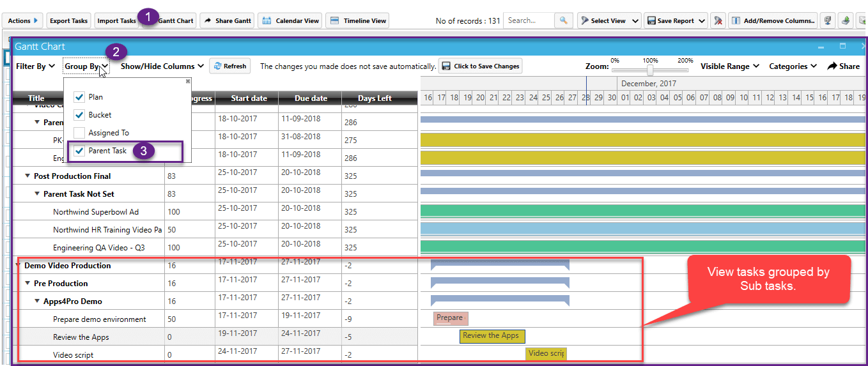Image resolution: width=868 pixels, height=366 pixels.
Task: Open the Filter By menu
Action: coord(35,66)
